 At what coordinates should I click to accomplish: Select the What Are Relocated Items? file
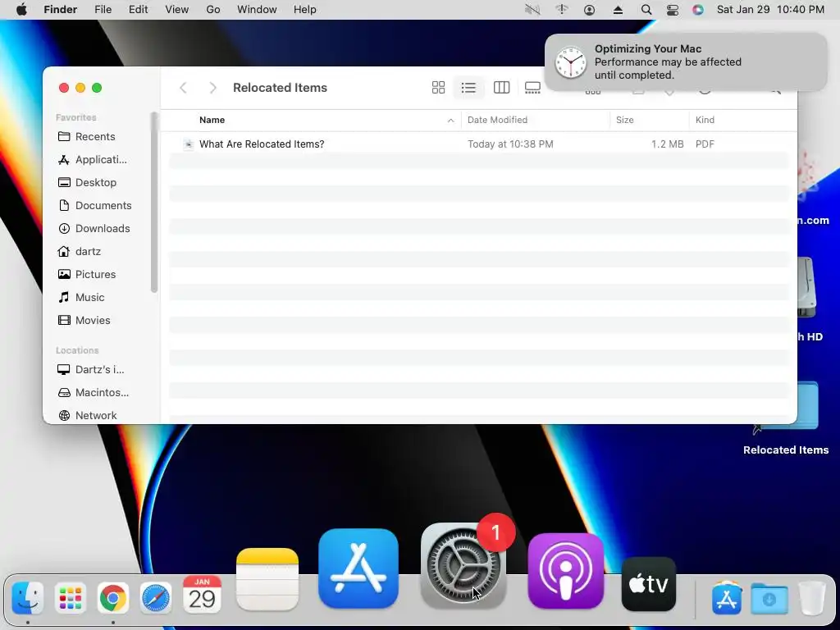(479, 144)
